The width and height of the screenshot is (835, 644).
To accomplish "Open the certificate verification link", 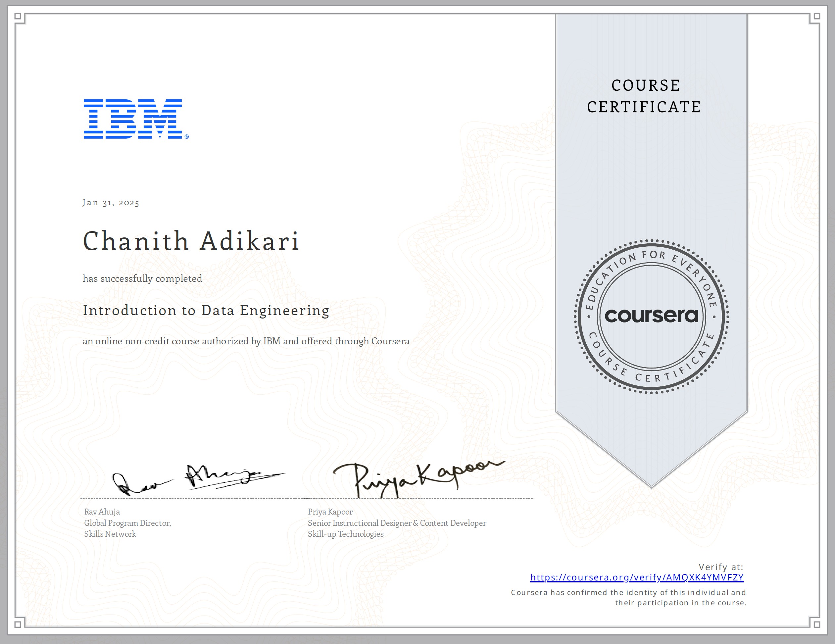I will coord(637,577).
